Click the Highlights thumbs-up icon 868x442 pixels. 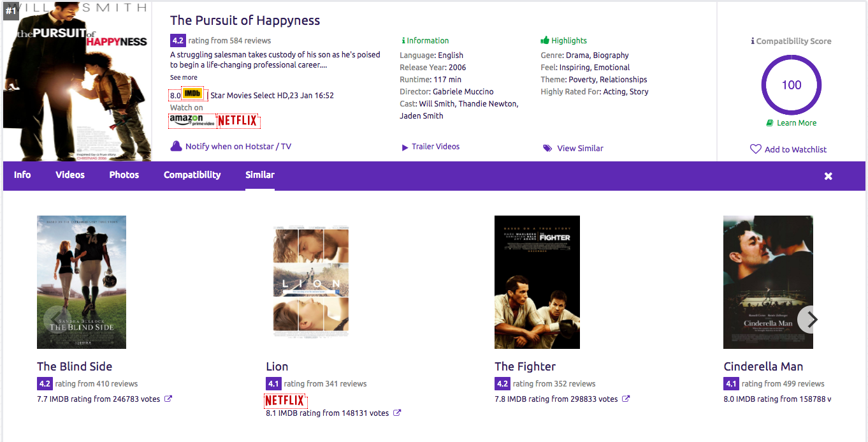[x=545, y=40]
